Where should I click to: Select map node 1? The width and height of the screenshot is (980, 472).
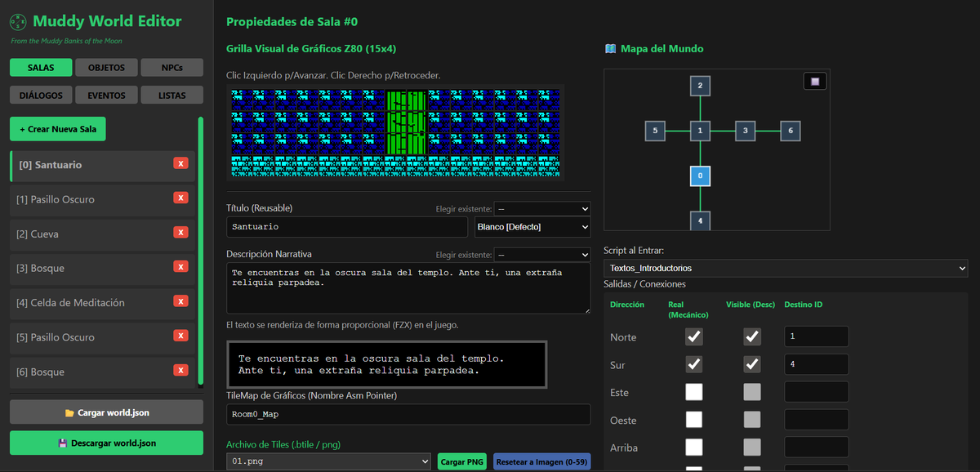[x=700, y=130]
